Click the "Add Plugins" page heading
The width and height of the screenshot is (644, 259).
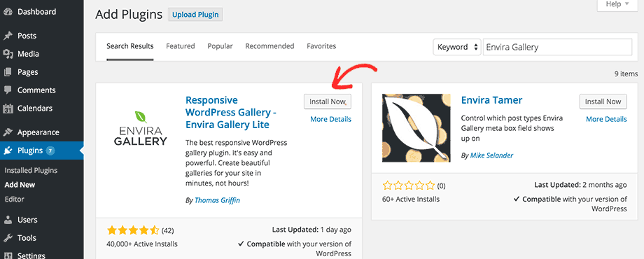129,15
